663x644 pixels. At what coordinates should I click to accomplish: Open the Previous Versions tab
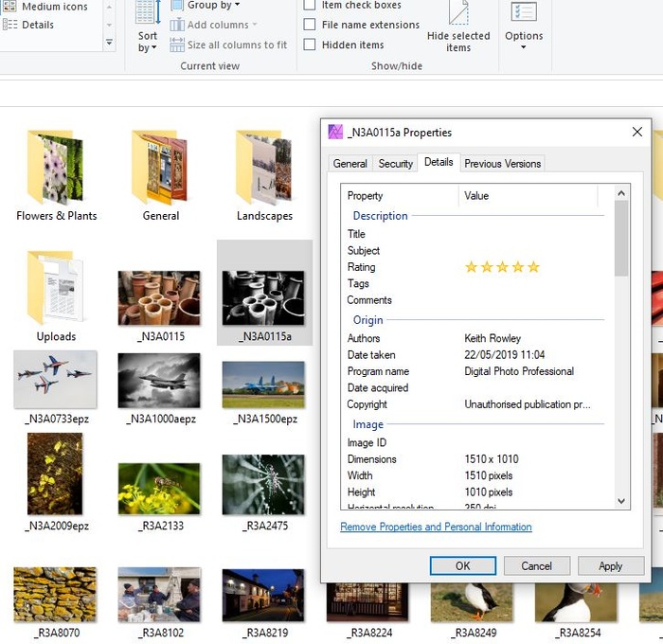point(502,164)
